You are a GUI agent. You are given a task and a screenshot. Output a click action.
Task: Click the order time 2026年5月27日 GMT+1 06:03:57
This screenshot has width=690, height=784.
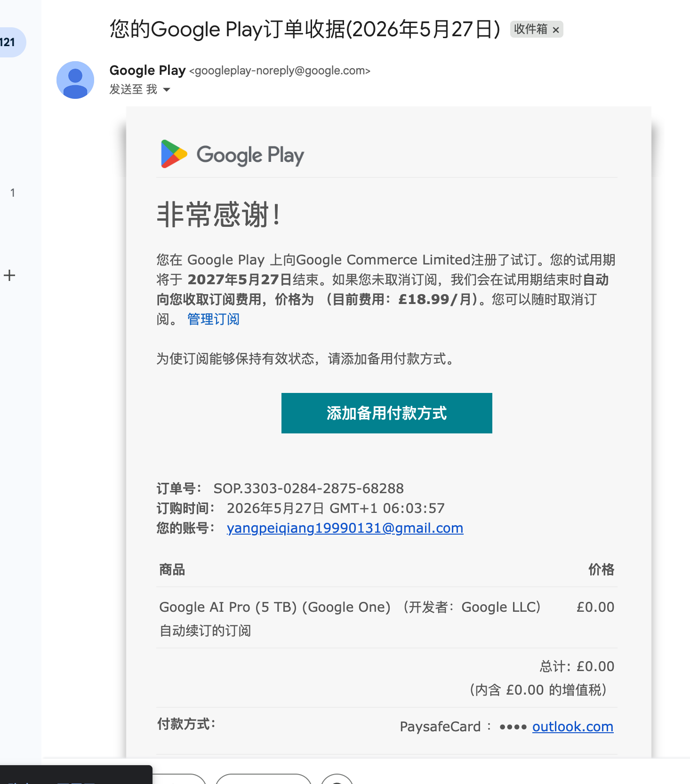click(x=336, y=508)
